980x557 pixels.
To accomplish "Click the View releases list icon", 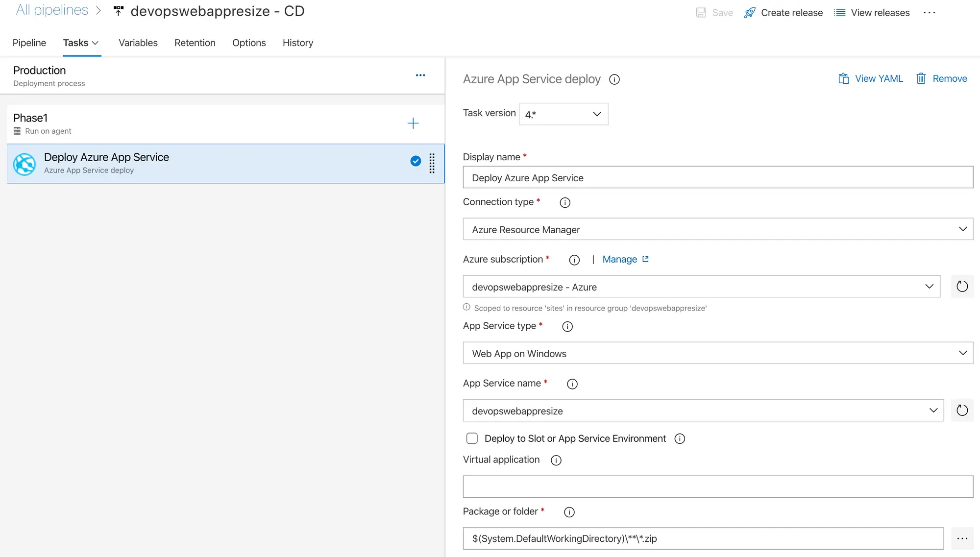I will (840, 13).
